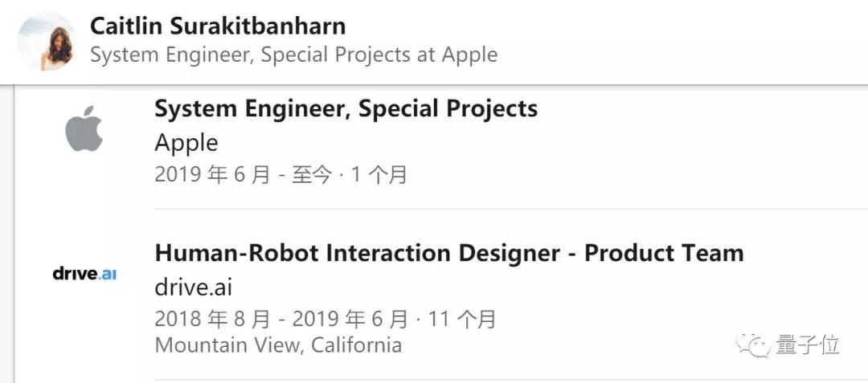Click the 量子位 watermark text
Viewport: 868px width, 383px height.
coord(807,345)
